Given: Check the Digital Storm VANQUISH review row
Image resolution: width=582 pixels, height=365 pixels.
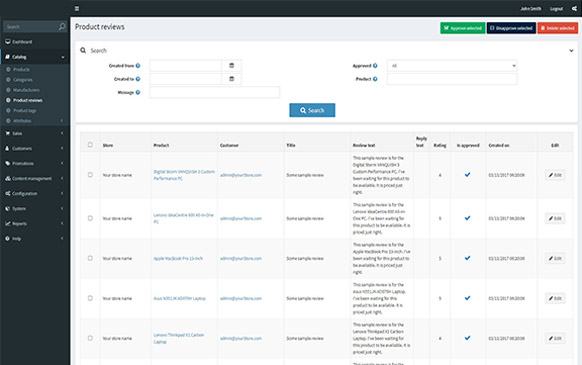Looking at the screenshot, I should pos(90,175).
